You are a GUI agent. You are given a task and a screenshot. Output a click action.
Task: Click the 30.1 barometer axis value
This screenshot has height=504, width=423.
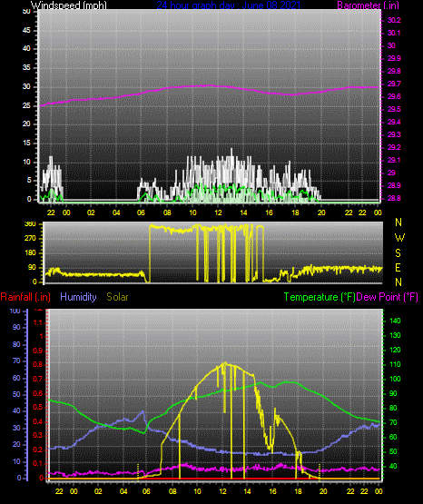(x=394, y=33)
